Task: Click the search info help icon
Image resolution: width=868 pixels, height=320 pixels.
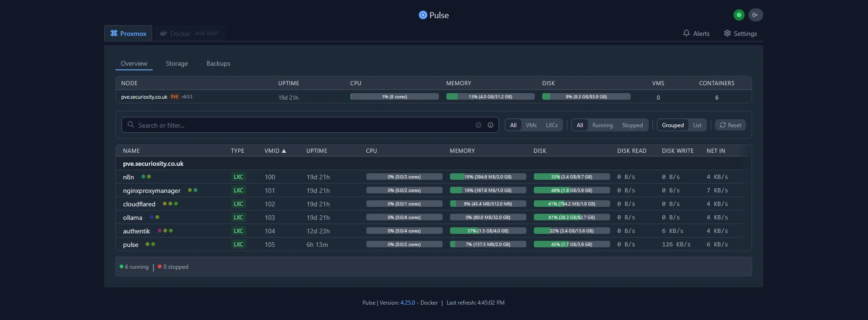Action: 491,125
